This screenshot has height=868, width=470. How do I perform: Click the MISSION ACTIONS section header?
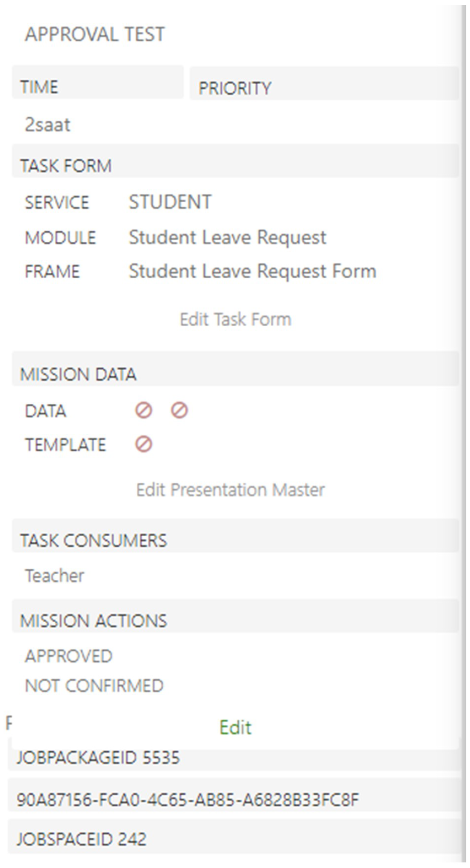click(x=93, y=620)
